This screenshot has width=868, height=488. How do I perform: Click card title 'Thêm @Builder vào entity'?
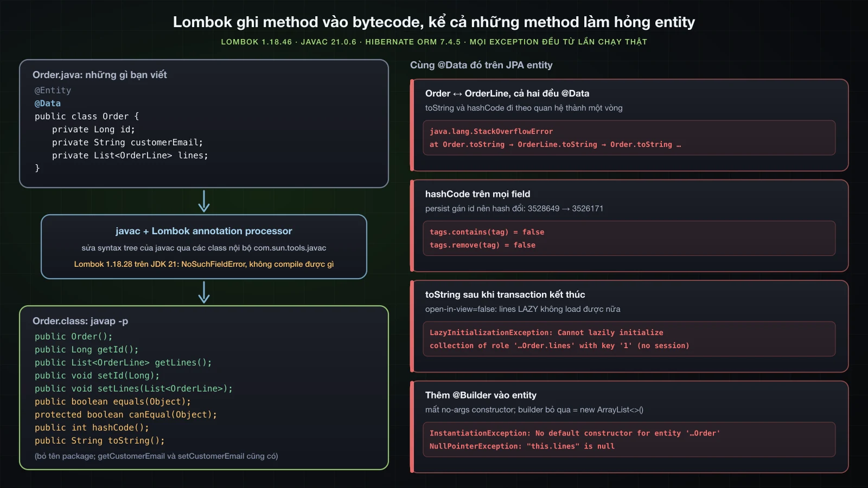point(481,395)
